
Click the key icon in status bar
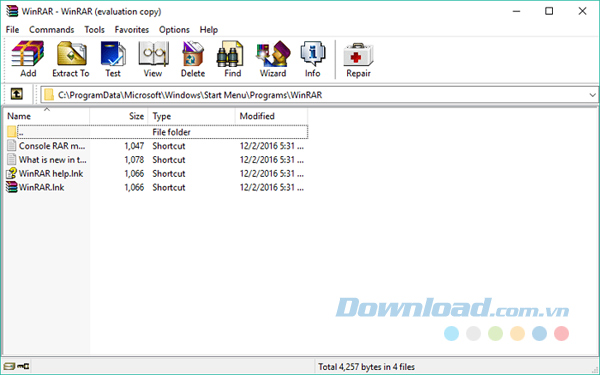(x=23, y=366)
